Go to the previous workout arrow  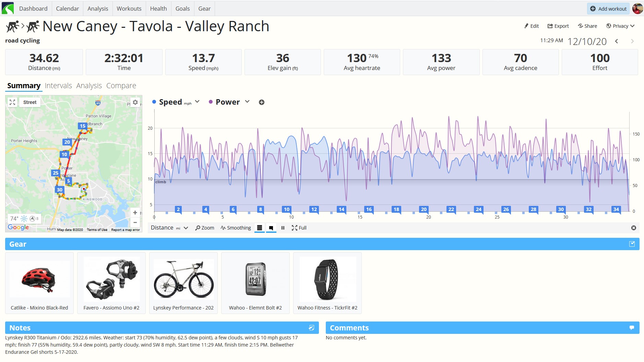[x=617, y=41]
